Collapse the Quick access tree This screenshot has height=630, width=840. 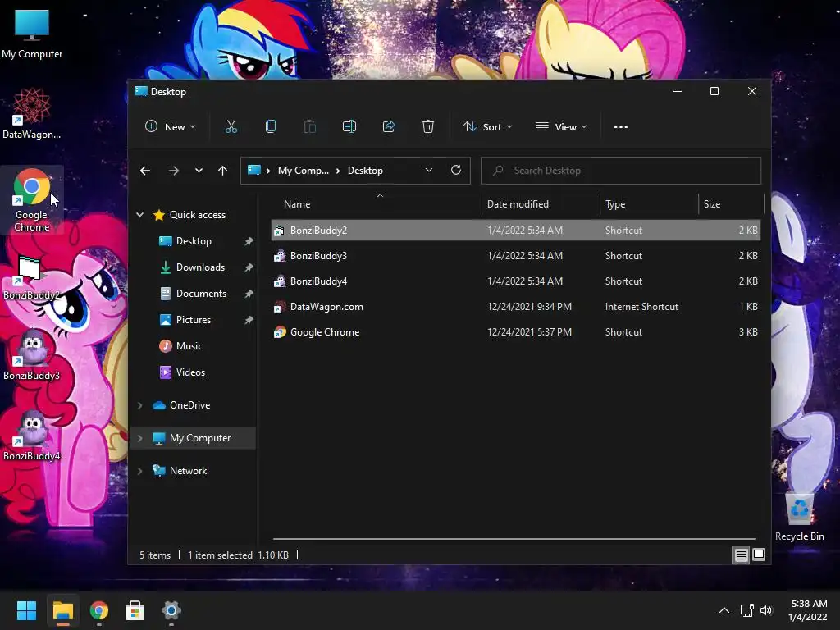[139, 215]
